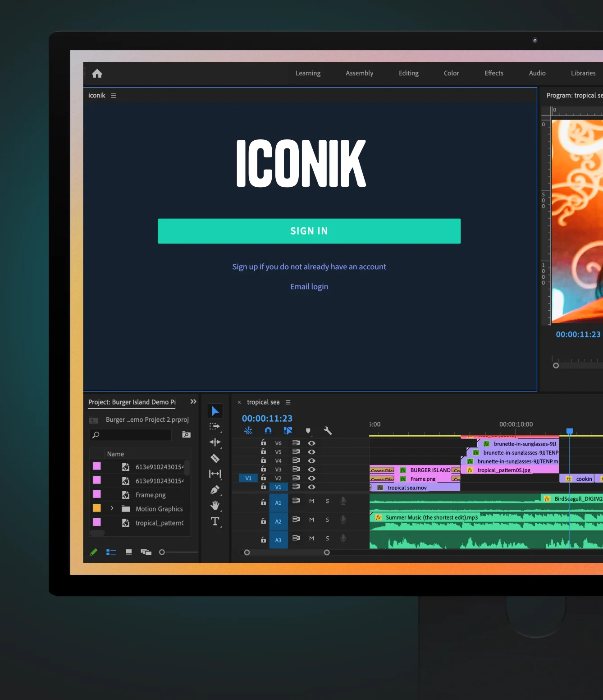Toggle Linked Selection icon in timeline
The height and width of the screenshot is (700, 603).
tap(288, 431)
